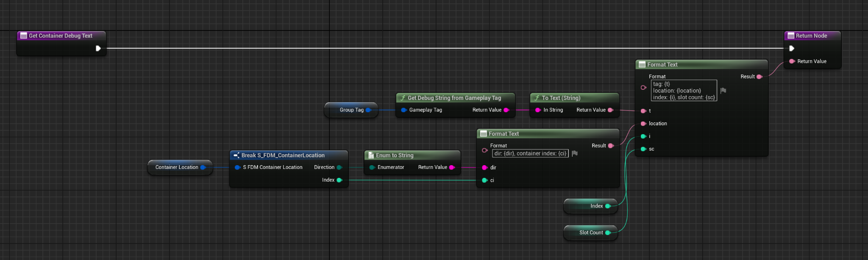The height and width of the screenshot is (260, 868).
Task: Click the 'tag: {t}' multiline format text field
Action: [x=684, y=91]
